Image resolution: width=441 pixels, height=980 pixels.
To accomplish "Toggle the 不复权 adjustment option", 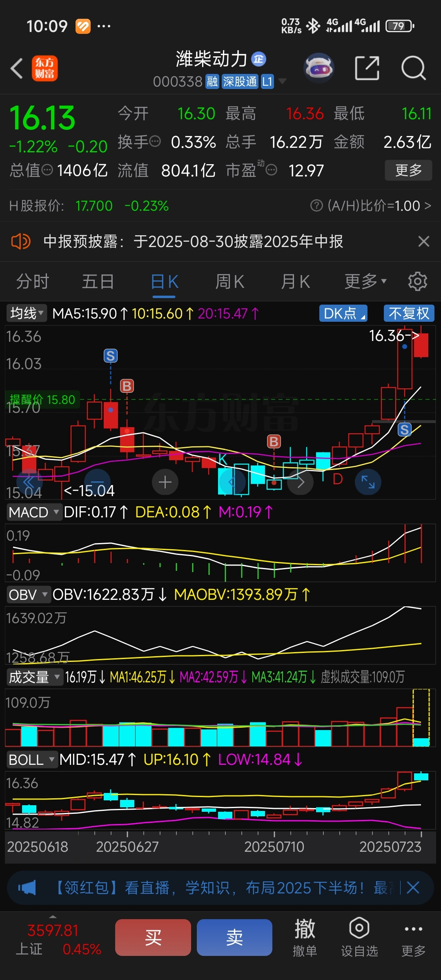I will point(409,314).
